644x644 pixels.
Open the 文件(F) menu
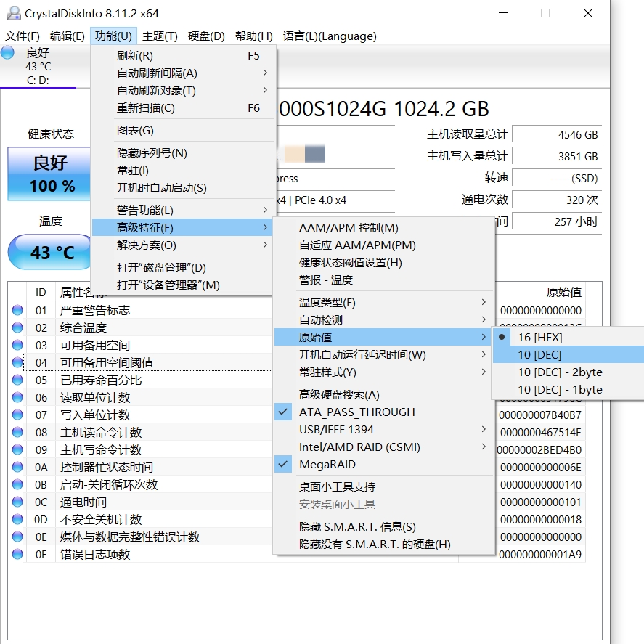[23, 36]
